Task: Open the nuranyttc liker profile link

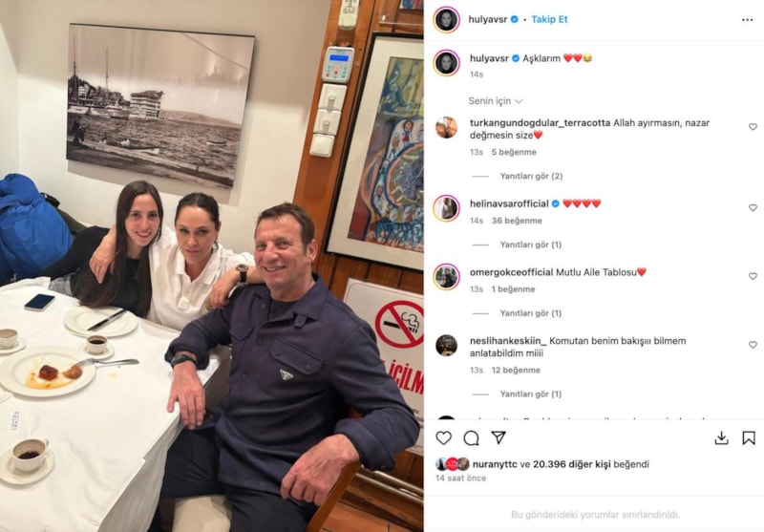Action: pos(495,464)
